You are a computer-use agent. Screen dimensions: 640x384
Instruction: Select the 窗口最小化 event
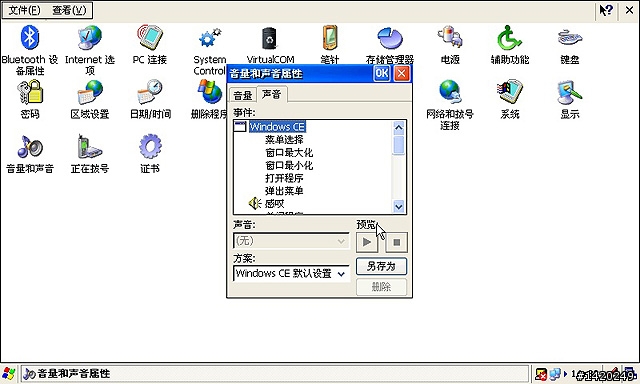coord(289,165)
